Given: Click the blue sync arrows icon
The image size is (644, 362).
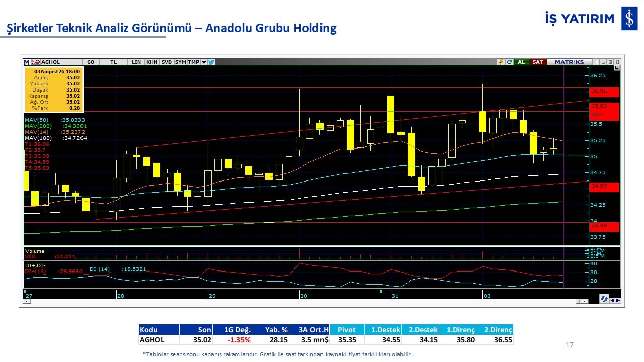Looking at the screenshot, I should (604, 299).
